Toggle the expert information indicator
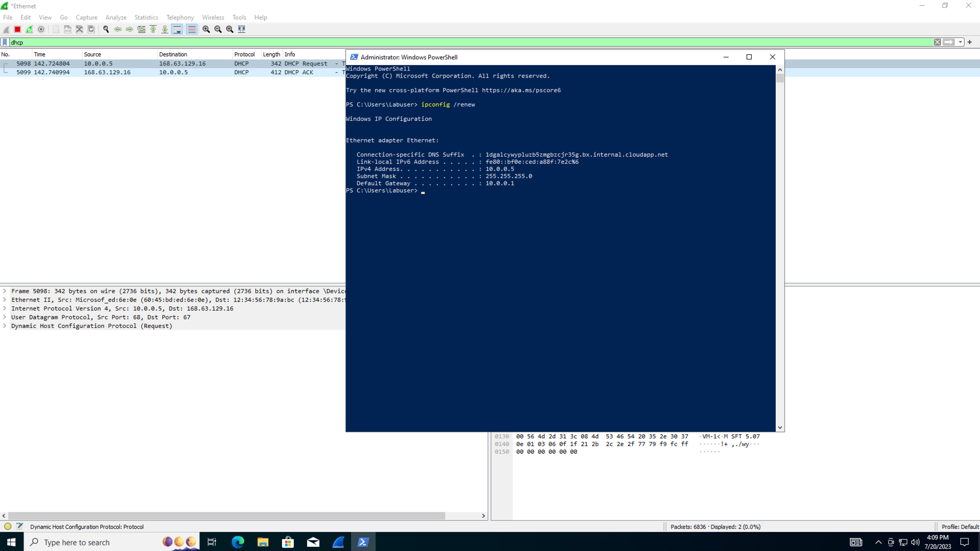Screen dimensions: 980x551 [7, 526]
